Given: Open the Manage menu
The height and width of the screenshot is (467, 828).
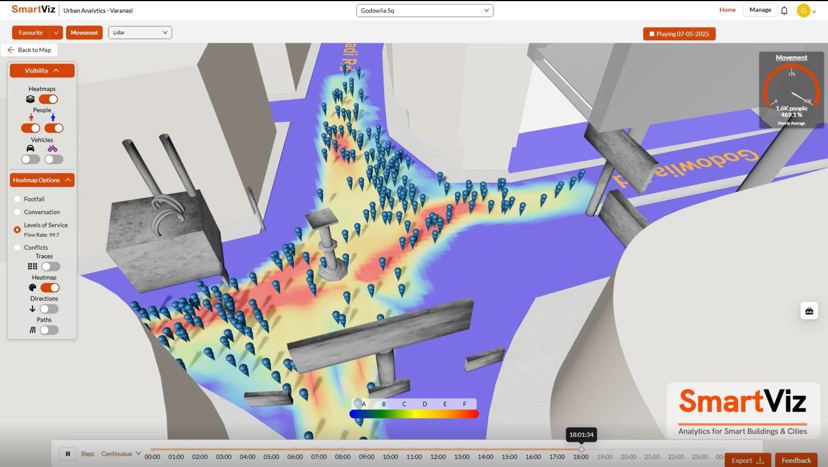Looking at the screenshot, I should pos(760,10).
